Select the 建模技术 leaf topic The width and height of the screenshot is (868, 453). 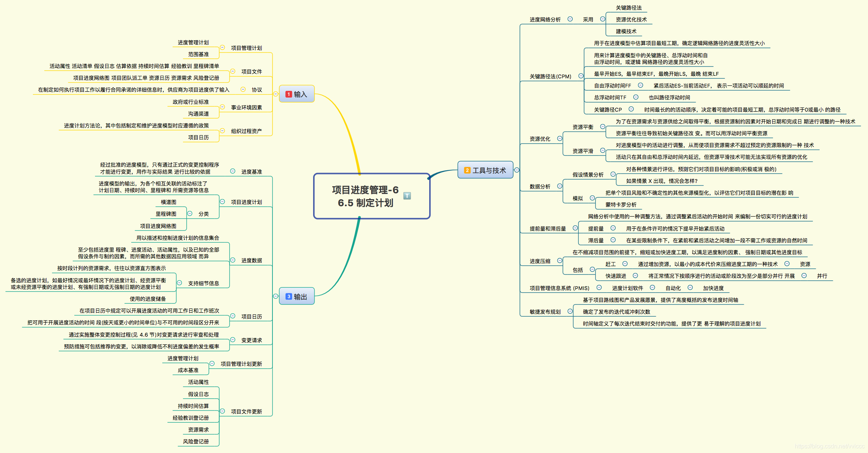point(626,31)
